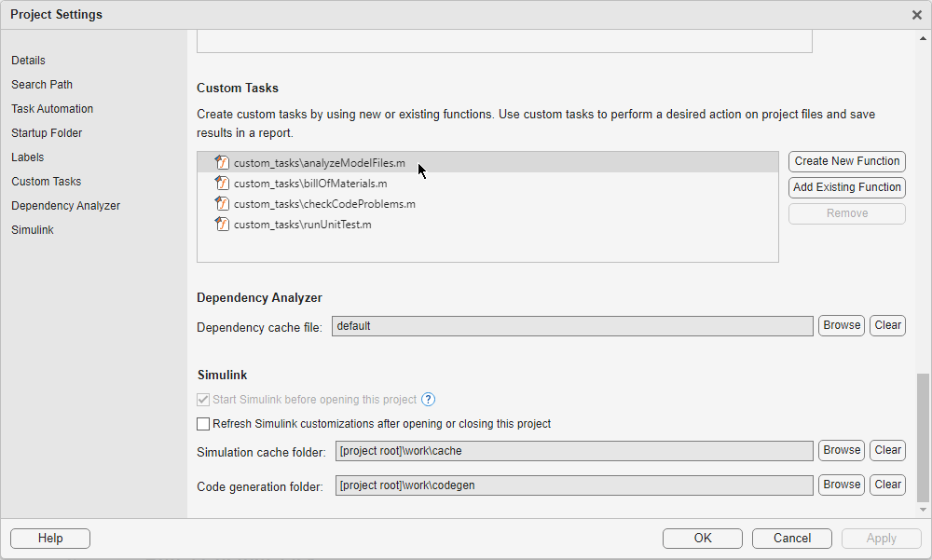This screenshot has width=932, height=560.
Task: Confirm settings with the OK button
Action: coord(703,539)
